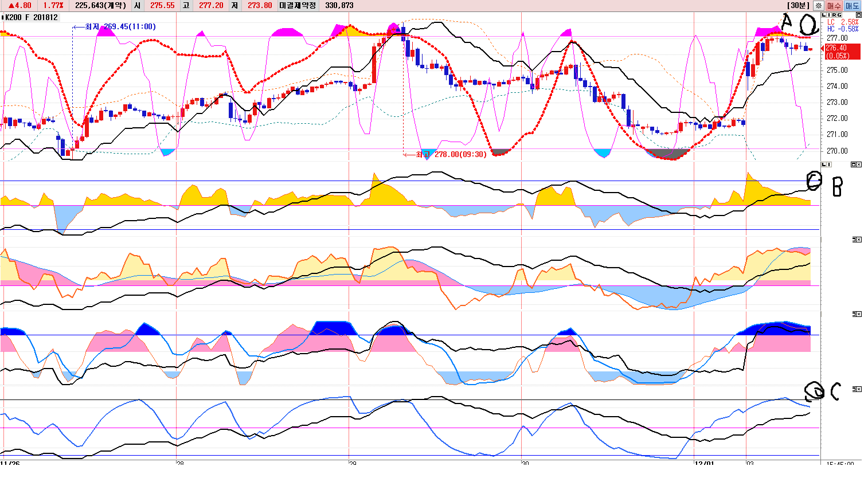Maximize the second indicator pane
868x478 pixels.
(854, 164)
